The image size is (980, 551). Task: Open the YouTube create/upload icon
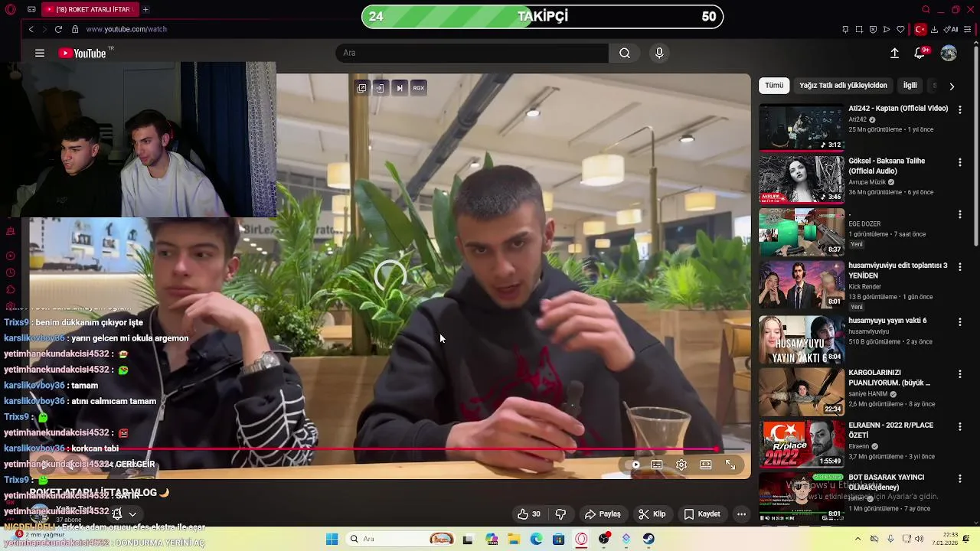[894, 53]
